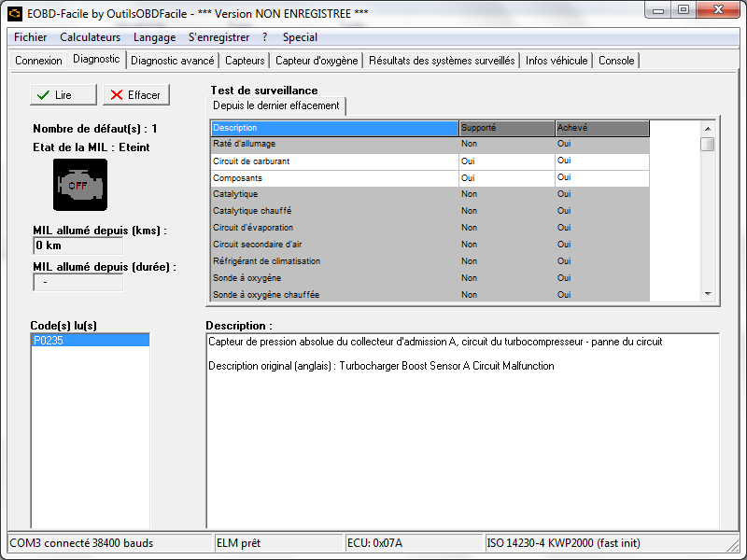
Task: Click the ECU: 0x07A status panel
Action: (414, 543)
